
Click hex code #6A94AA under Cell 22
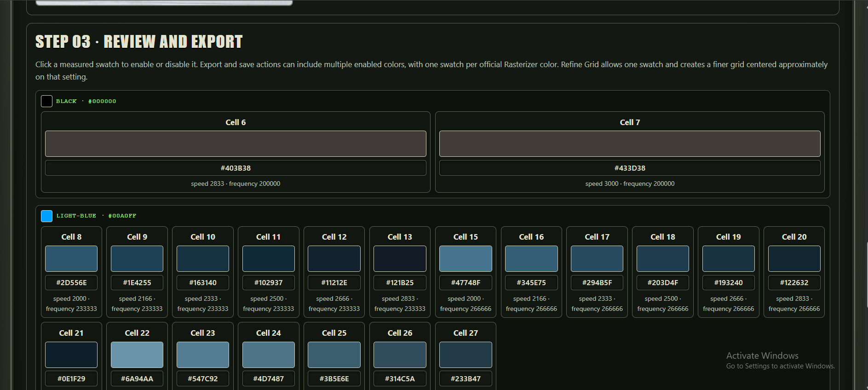point(137,379)
